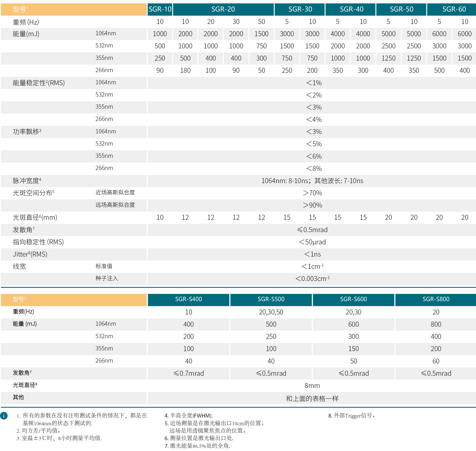
Task: Click the blue info icon beside footnotes
Action: (x=4, y=416)
